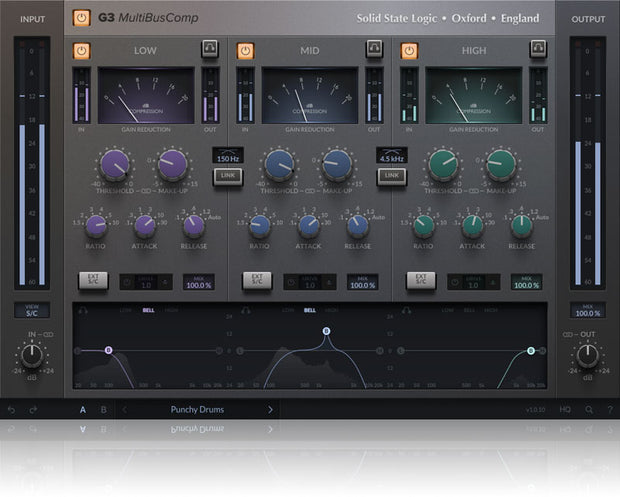Select BELL filter for LOW sidechain
620x497 pixels.
coord(148,310)
